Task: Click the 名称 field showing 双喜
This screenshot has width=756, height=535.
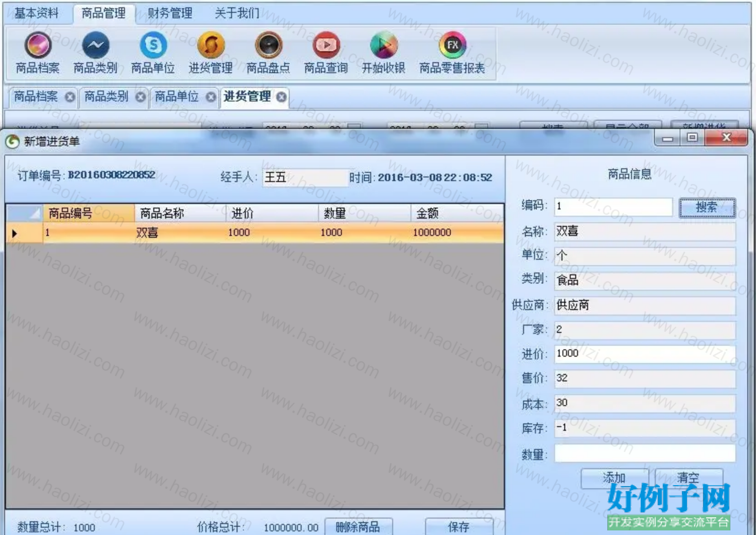Action: pyautogui.click(x=645, y=231)
